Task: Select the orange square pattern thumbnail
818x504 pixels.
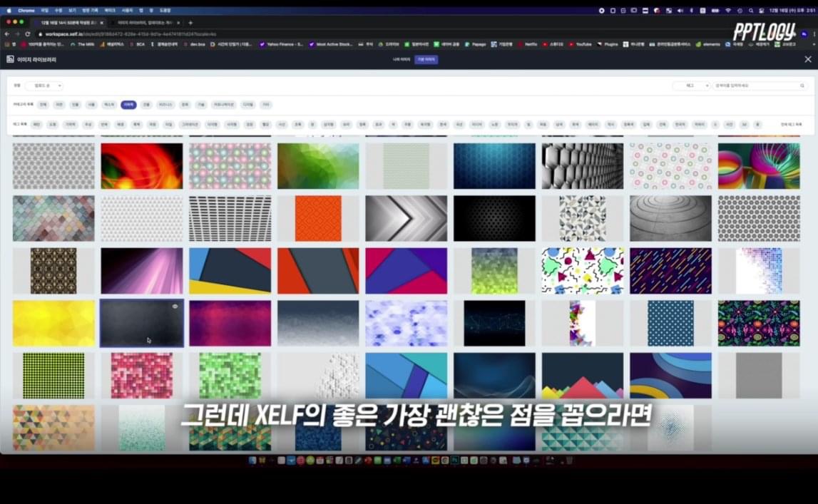Action: (x=318, y=218)
